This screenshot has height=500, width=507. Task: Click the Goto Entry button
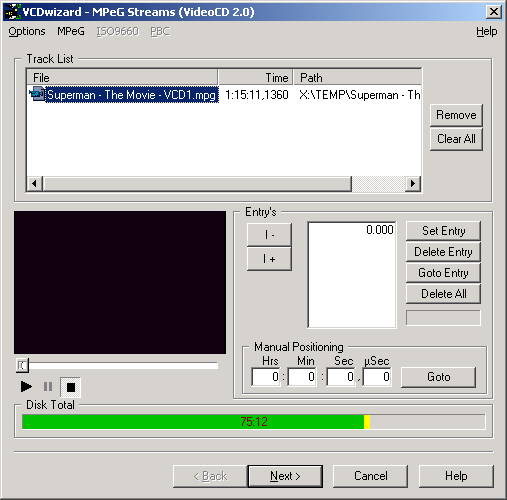443,273
